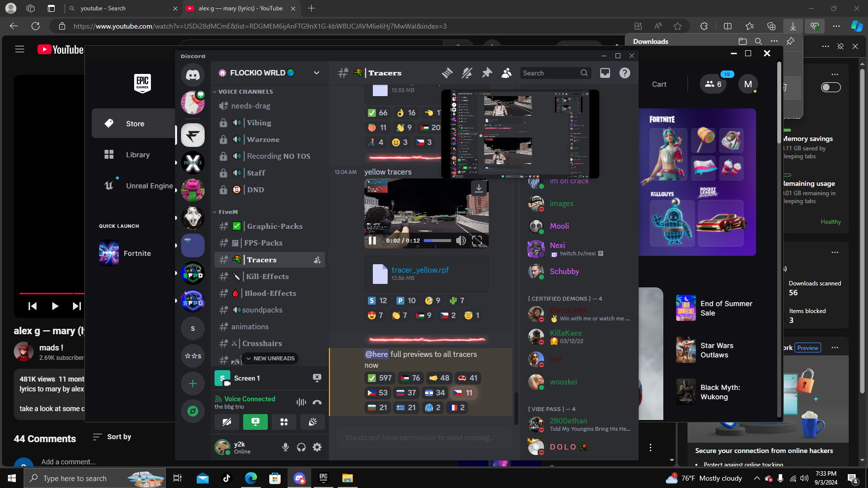Image resolution: width=868 pixels, height=488 pixels.
Task: Open File Explorer from the taskbar
Action: 348,478
